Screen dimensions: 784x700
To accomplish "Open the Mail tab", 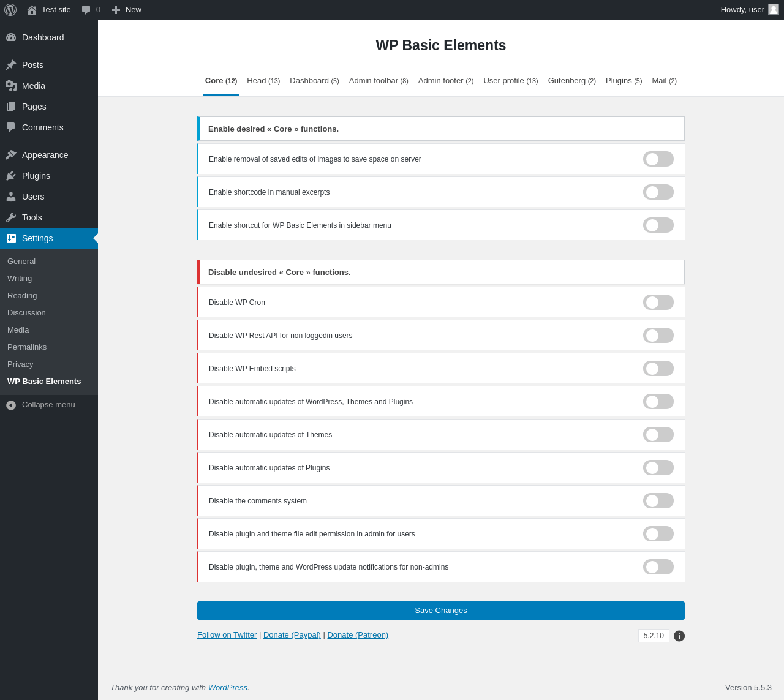I will point(665,81).
